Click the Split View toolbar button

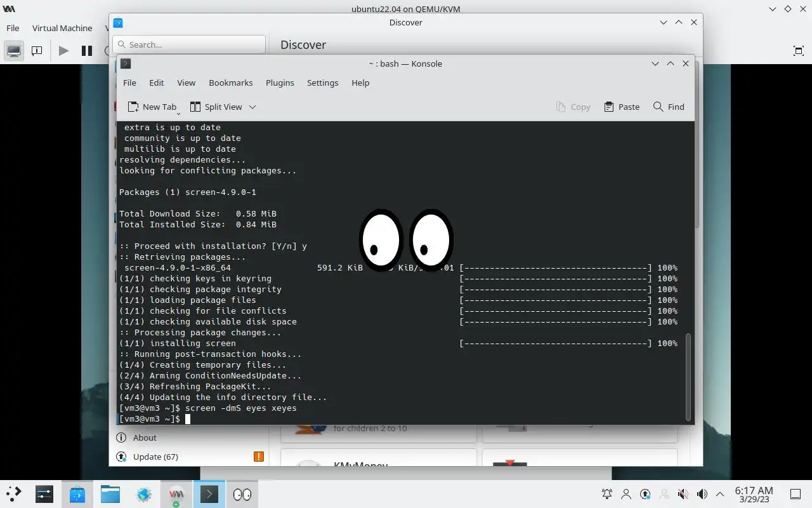coord(216,107)
